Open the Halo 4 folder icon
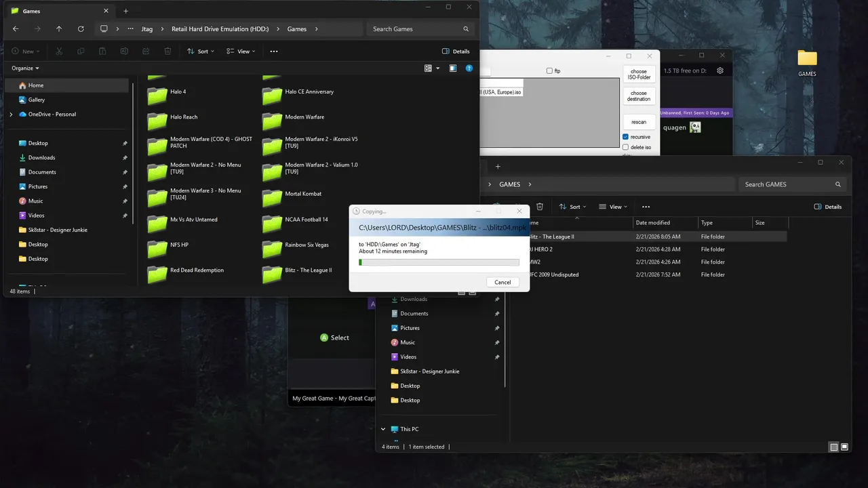The height and width of the screenshot is (488, 868). 157,95
